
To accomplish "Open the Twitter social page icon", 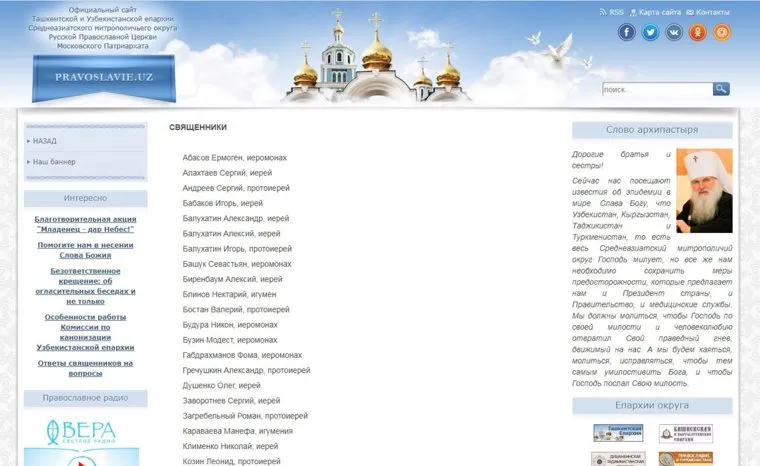I will click(x=651, y=32).
